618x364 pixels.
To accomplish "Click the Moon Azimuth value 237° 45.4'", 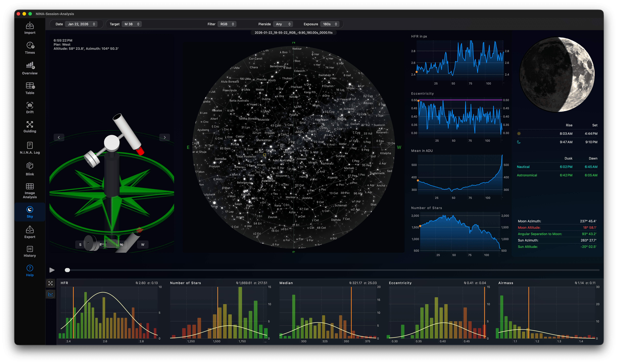I will coord(588,221).
